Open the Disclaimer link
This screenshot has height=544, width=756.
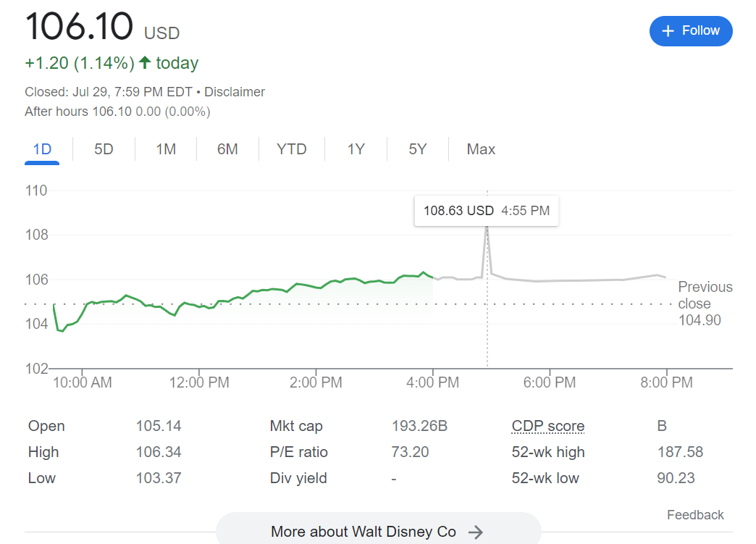[x=235, y=92]
